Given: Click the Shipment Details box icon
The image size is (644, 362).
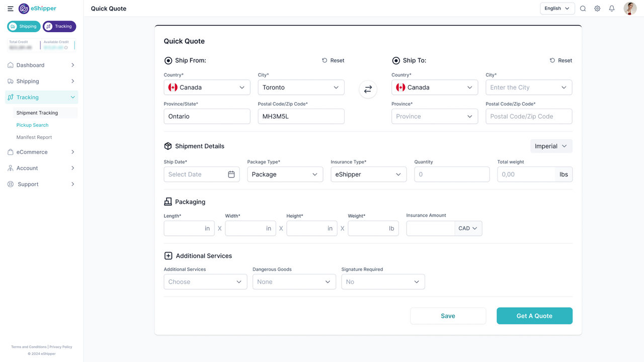Looking at the screenshot, I should pos(168,146).
